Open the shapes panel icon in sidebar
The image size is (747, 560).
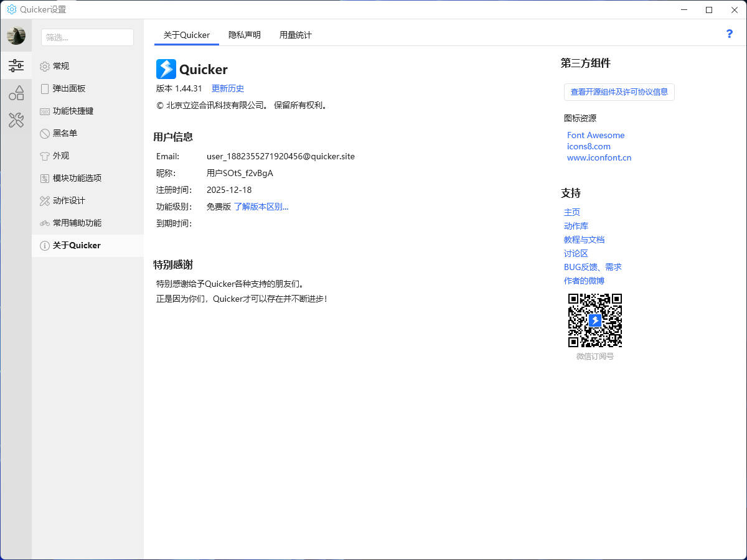click(16, 92)
